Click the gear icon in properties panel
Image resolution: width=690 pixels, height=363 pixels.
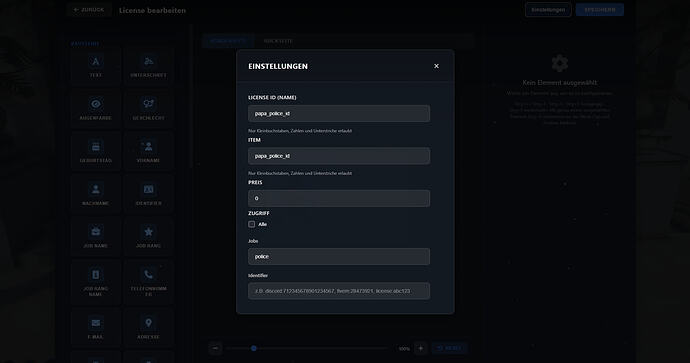click(x=560, y=63)
